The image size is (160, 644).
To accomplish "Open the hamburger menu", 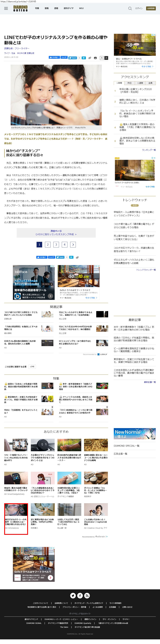I will coord(6,9).
